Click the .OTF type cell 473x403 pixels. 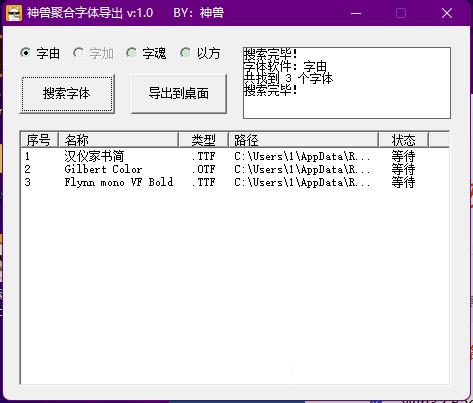click(204, 169)
